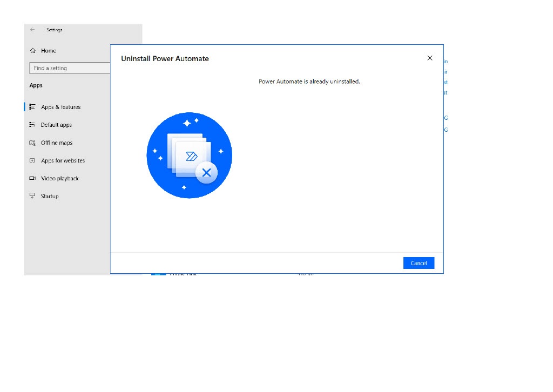
Task: Close the Uninstall Power Automate dialog
Action: 429,58
